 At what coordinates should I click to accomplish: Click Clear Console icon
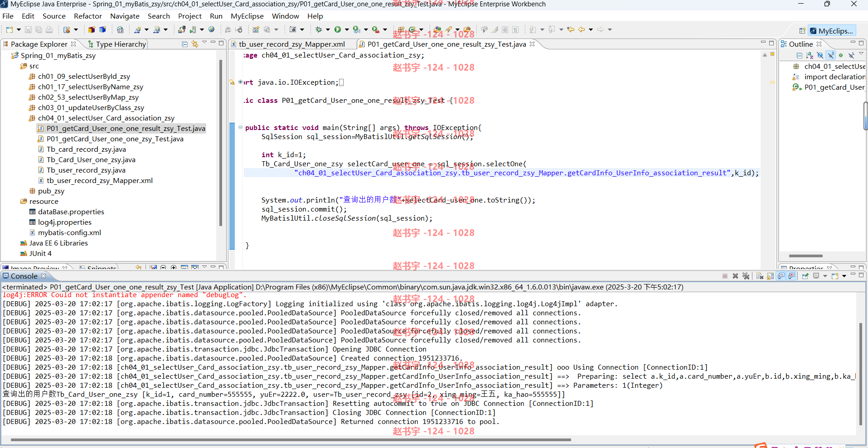click(x=760, y=276)
